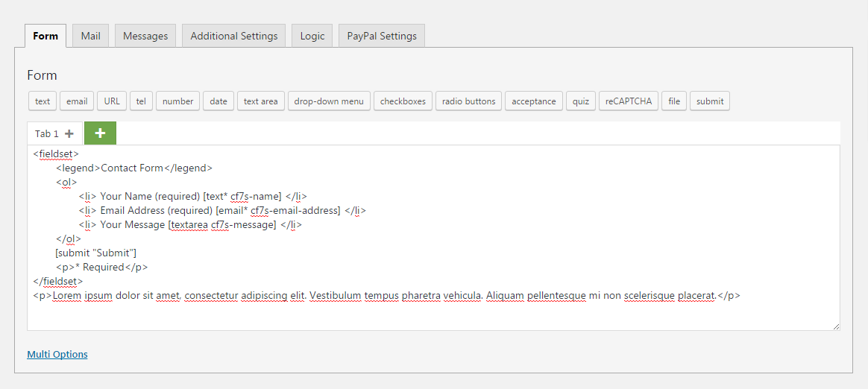
Task: Add a checkboxes tag to form
Action: [403, 101]
